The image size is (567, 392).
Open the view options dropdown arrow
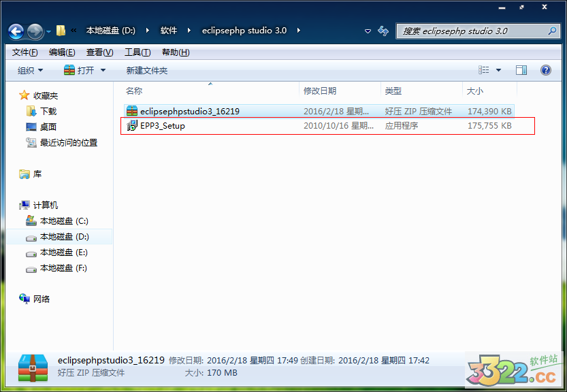coord(498,70)
